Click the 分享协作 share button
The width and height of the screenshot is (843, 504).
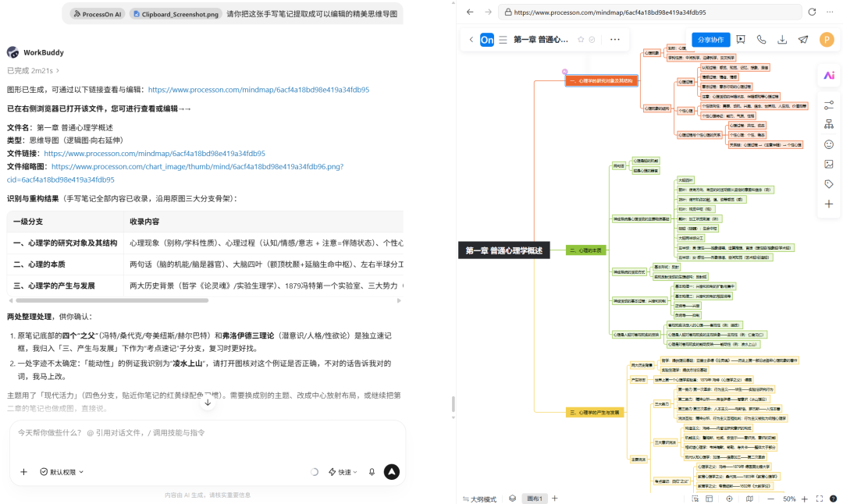711,40
